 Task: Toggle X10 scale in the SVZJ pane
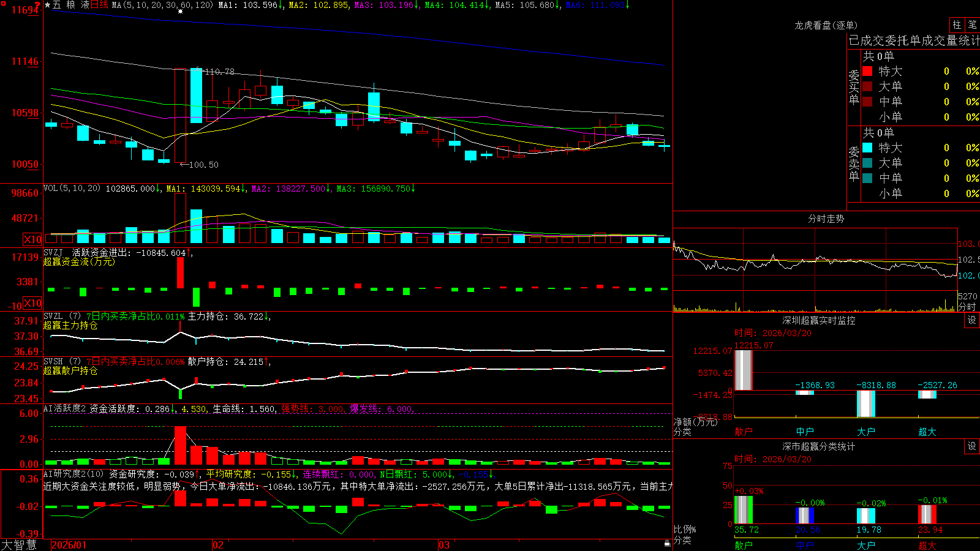tap(32, 303)
